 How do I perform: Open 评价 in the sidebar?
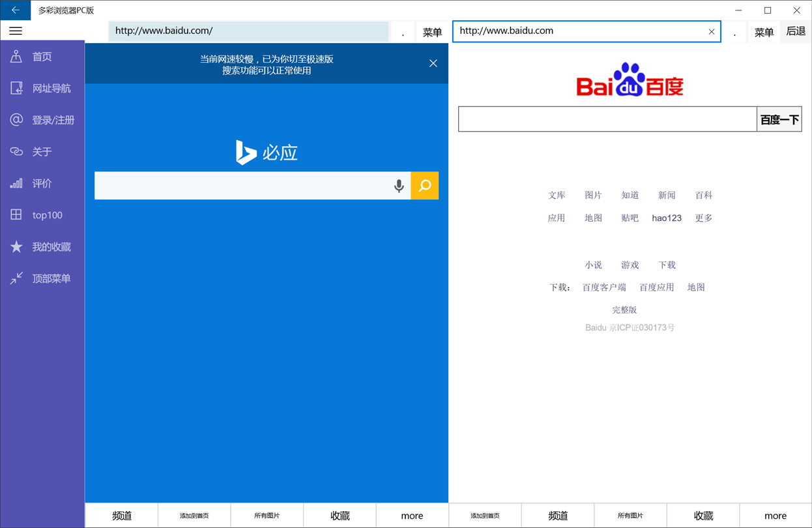(x=42, y=183)
